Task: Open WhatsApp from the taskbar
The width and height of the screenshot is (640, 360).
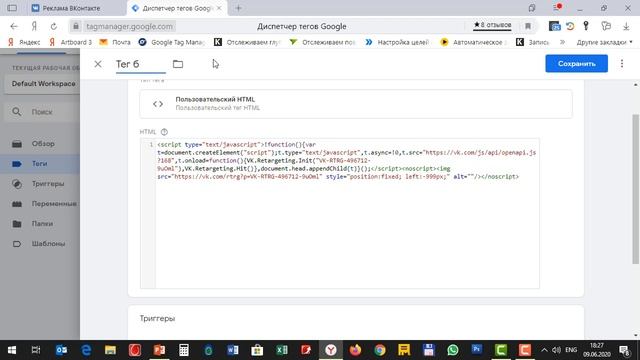Action: (x=453, y=350)
